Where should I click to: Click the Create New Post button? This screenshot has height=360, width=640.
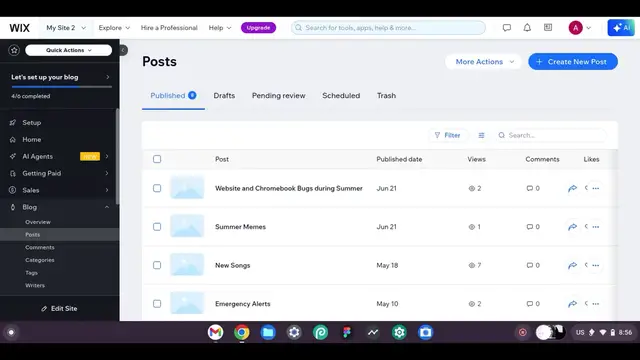573,62
